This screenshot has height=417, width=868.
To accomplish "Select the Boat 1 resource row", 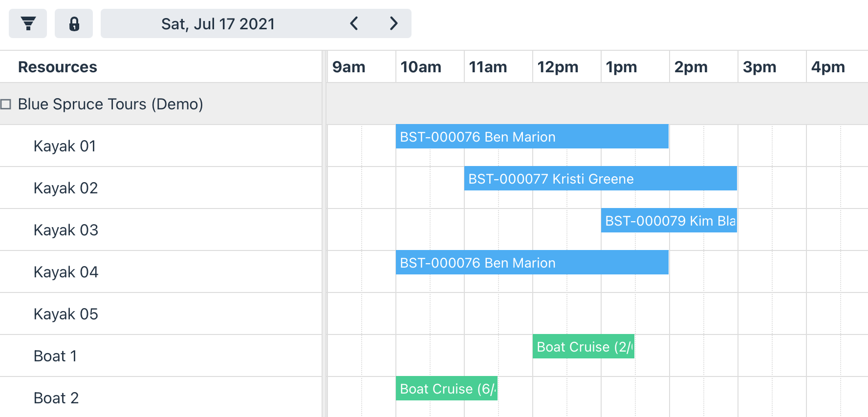I will point(161,356).
